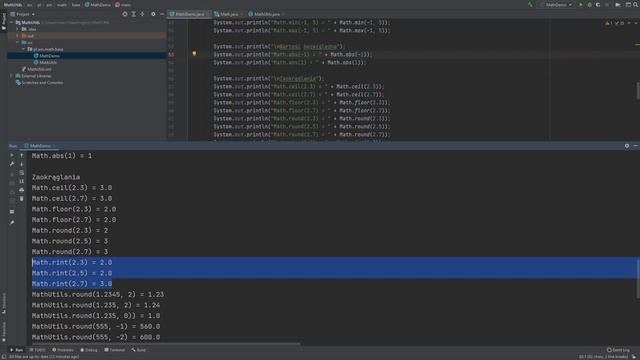Viewport: 640px width, 360px height.
Task: Click the Structure vertical side tab
Action: pos(4,303)
